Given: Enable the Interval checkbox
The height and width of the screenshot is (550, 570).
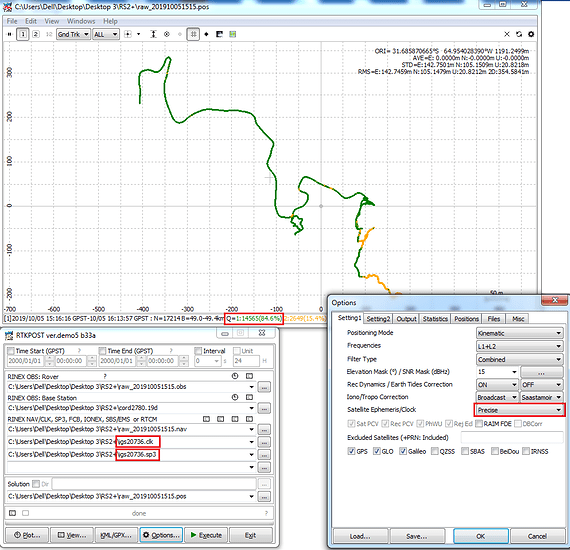Looking at the screenshot, I should click(198, 351).
